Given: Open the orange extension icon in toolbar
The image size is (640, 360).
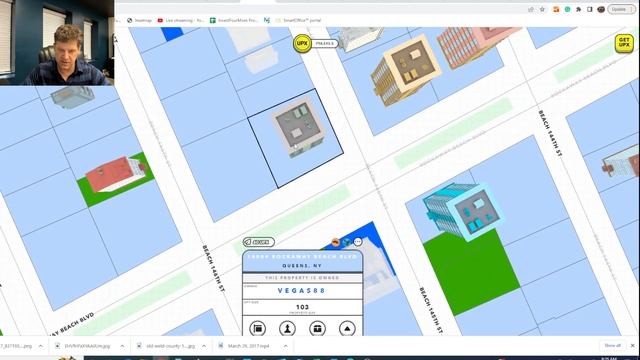Looking at the screenshot, I should 556,9.
